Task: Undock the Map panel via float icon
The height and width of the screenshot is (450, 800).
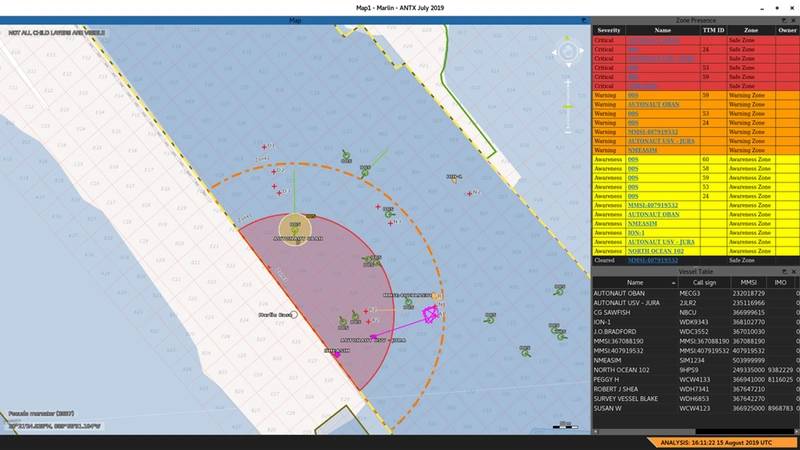Action: pos(585,20)
